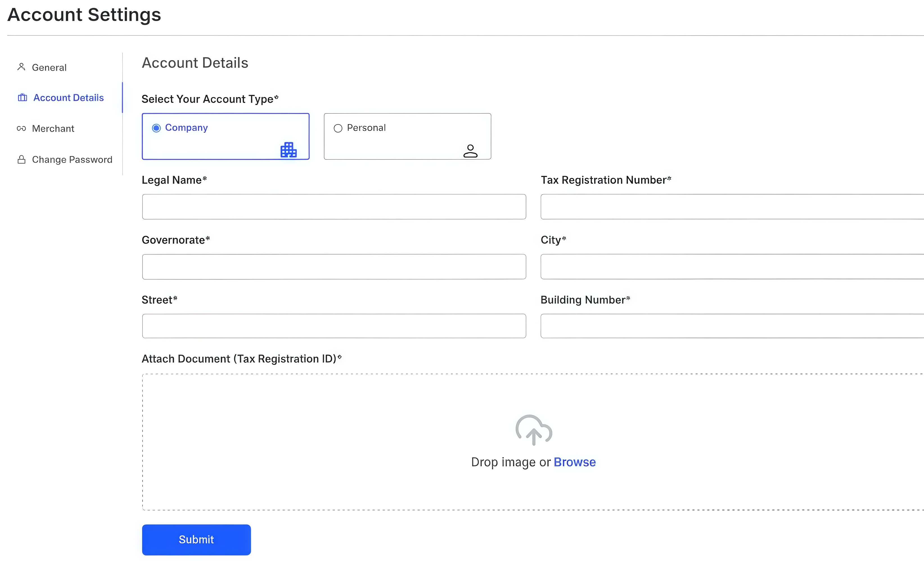924x561 pixels.
Task: Click the Change Password lock icon
Action: click(x=22, y=160)
